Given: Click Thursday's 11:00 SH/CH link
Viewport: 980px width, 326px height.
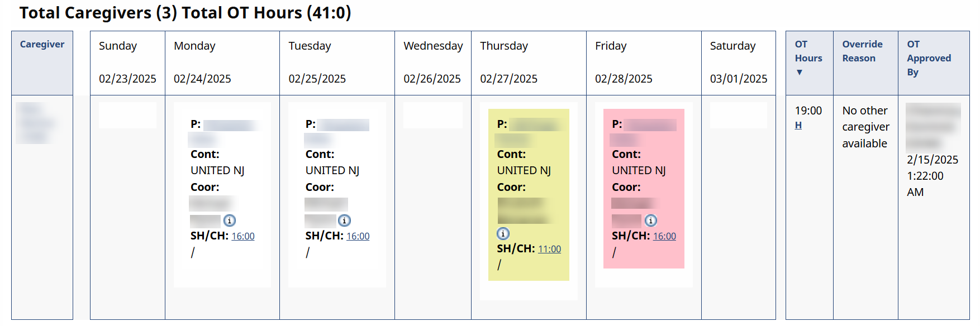Looking at the screenshot, I should 550,249.
